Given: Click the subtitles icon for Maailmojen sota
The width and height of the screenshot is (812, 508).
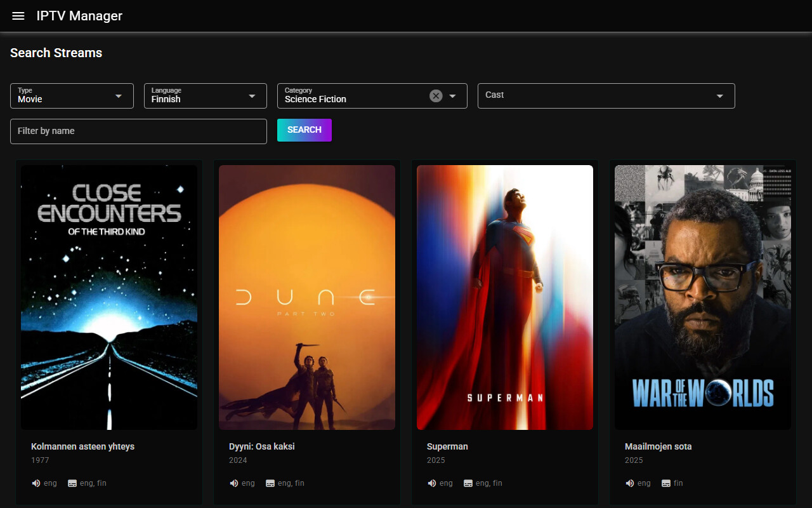Looking at the screenshot, I should 666,483.
